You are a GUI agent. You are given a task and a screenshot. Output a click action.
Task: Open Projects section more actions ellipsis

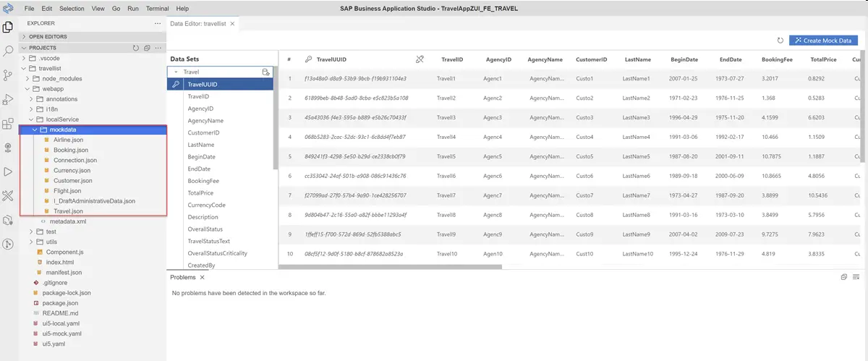click(x=158, y=48)
